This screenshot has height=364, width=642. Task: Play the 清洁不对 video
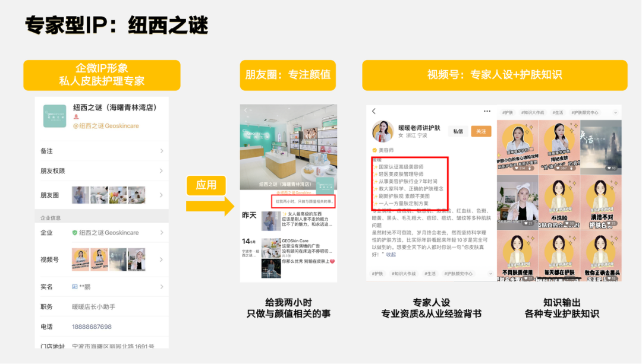point(600,202)
